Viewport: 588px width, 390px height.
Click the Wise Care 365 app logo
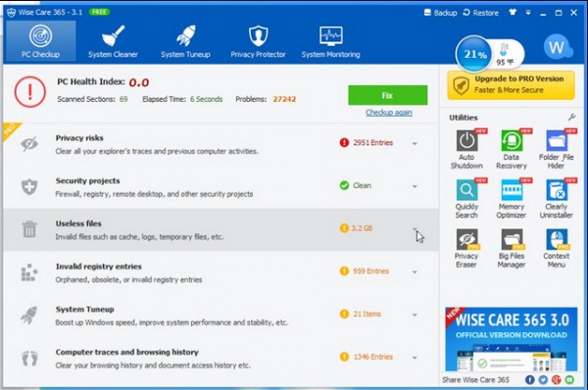pos(11,13)
